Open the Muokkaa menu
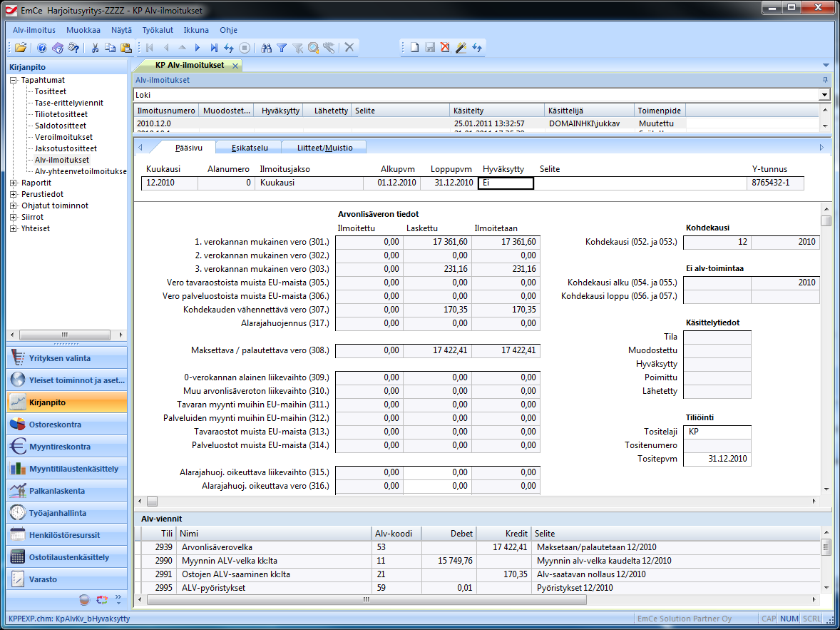This screenshot has height=630, width=840. click(x=83, y=30)
